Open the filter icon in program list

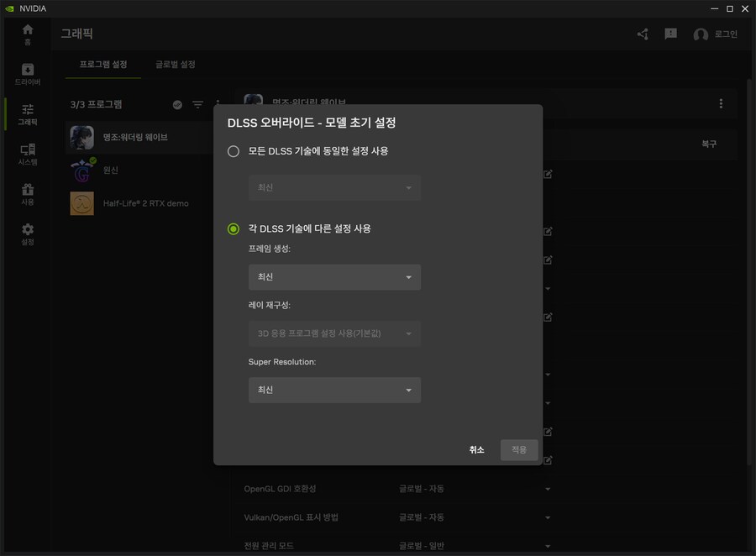point(197,105)
